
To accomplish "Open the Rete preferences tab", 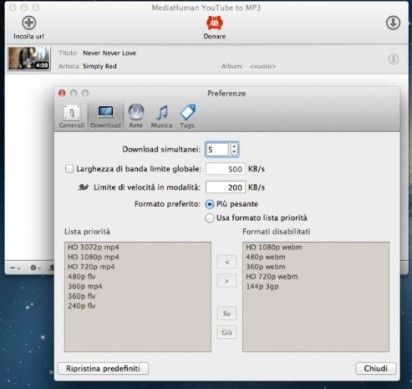I will point(136,116).
